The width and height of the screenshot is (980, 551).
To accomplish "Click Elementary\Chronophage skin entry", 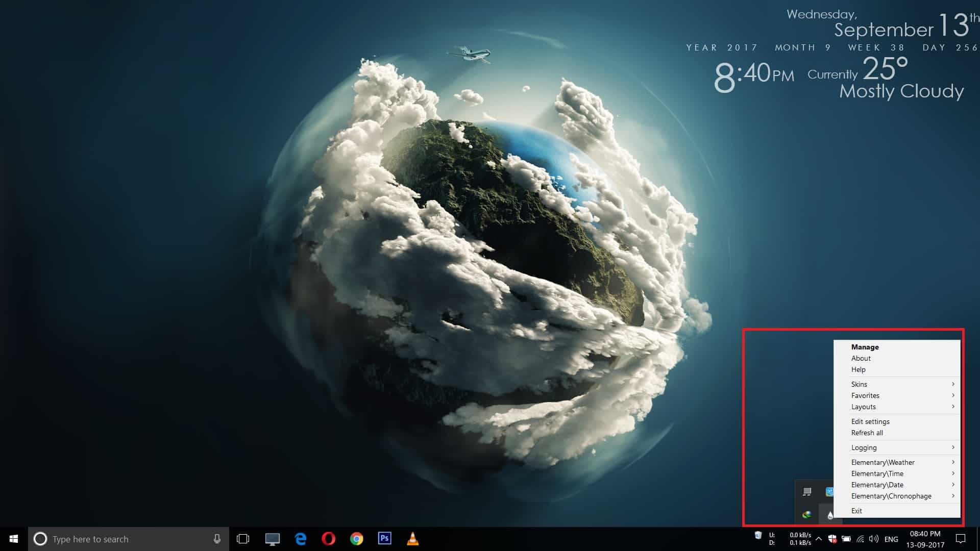I will (891, 496).
